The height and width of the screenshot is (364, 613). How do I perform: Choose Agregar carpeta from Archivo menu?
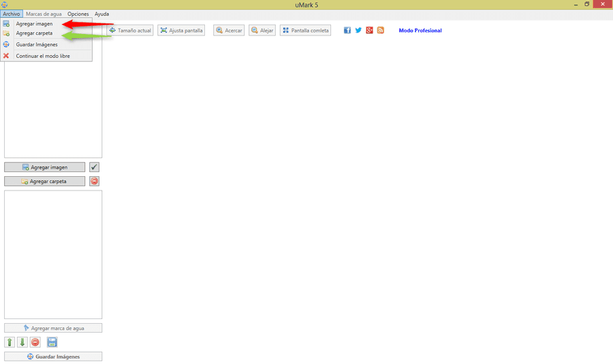click(x=46, y=33)
